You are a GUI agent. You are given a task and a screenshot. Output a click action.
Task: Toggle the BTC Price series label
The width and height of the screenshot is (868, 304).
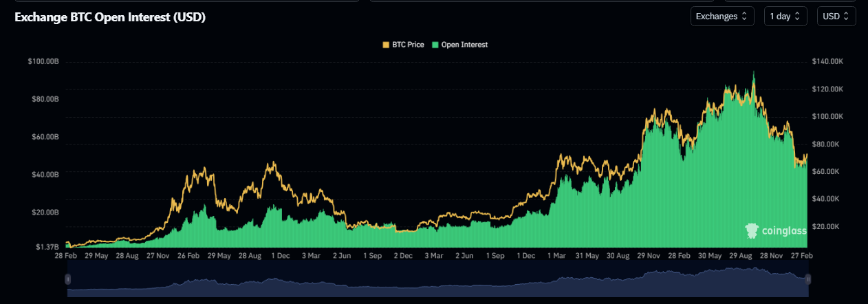tap(407, 45)
